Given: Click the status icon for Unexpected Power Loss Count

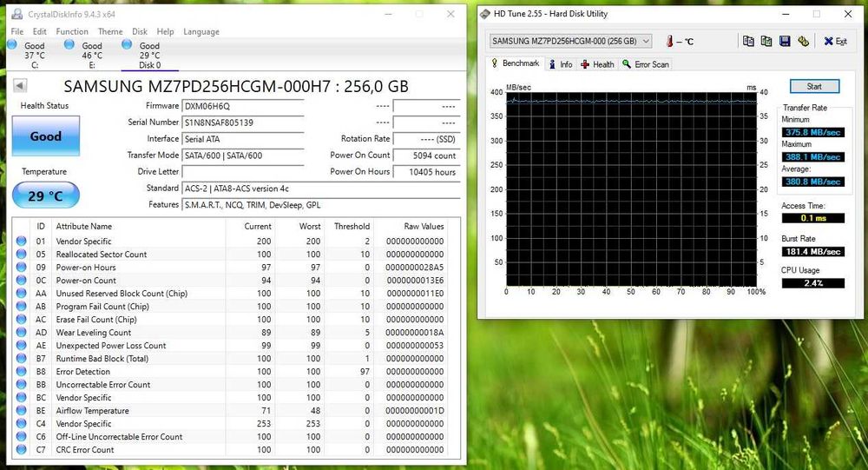Looking at the screenshot, I should pyautogui.click(x=21, y=345).
